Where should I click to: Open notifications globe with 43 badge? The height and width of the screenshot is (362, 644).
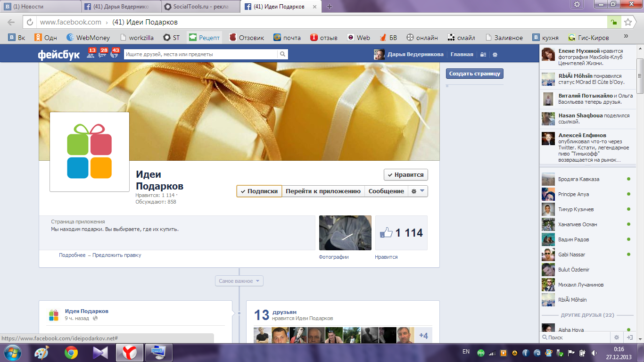114,54
